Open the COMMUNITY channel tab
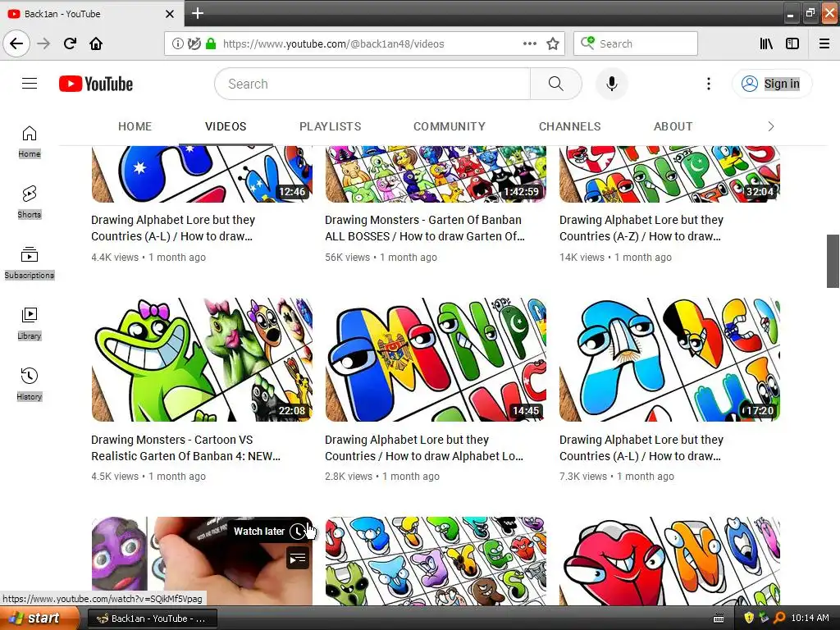The height and width of the screenshot is (630, 840). (x=450, y=126)
